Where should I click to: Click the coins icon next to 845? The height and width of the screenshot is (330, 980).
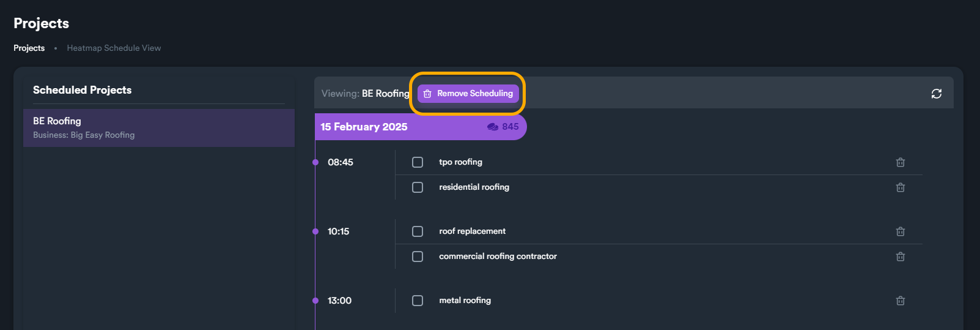tap(493, 127)
